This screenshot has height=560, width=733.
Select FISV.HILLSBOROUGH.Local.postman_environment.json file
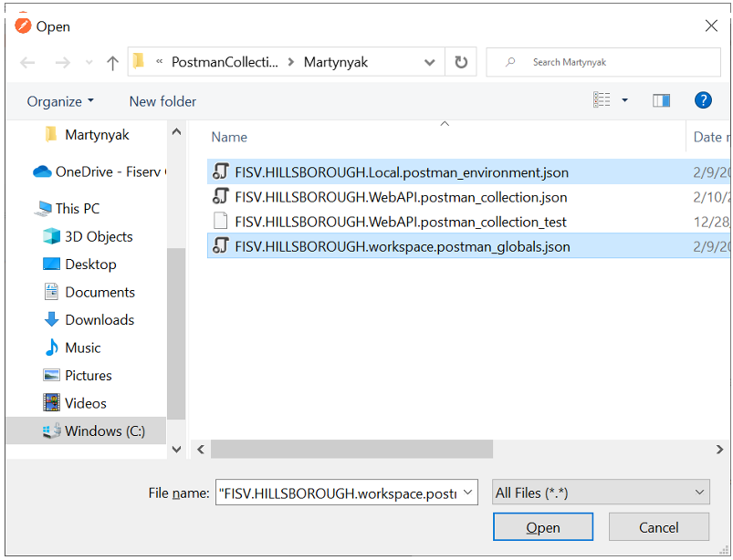tap(467, 172)
